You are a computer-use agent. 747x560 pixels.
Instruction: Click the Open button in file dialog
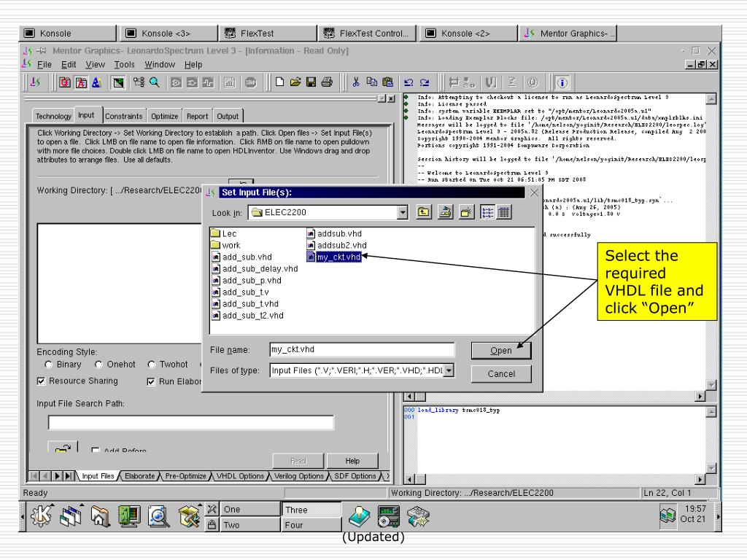click(x=500, y=351)
